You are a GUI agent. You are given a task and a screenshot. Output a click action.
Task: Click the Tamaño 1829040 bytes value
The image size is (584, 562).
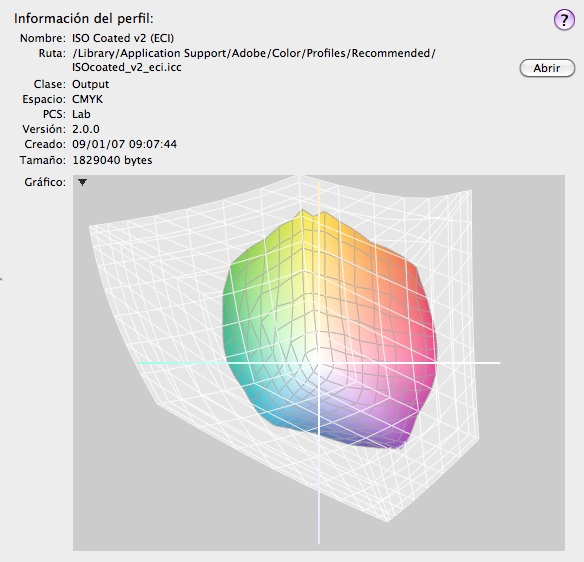[112, 160]
